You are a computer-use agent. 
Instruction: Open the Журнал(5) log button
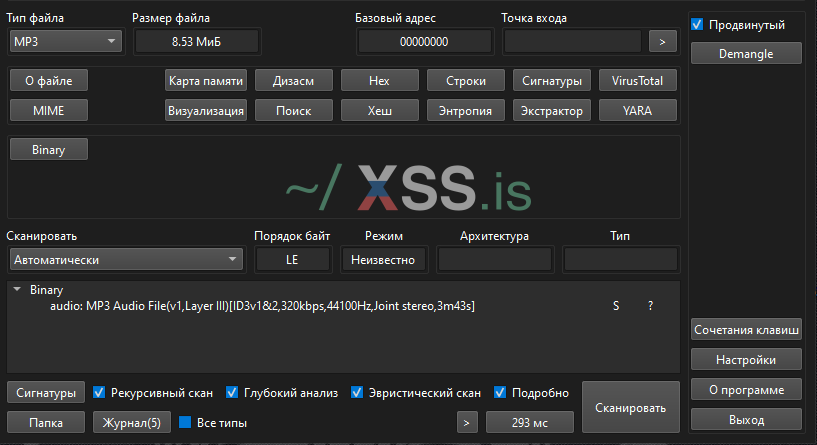[x=132, y=423]
